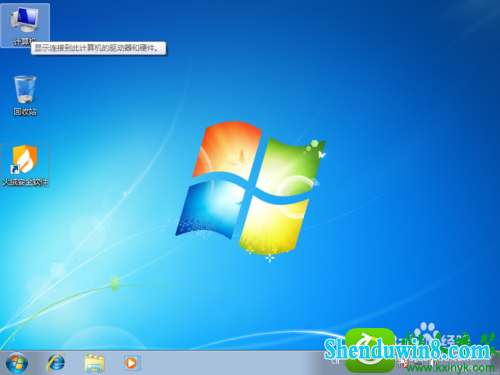Open Windows Explorer folder on taskbar

[94, 363]
